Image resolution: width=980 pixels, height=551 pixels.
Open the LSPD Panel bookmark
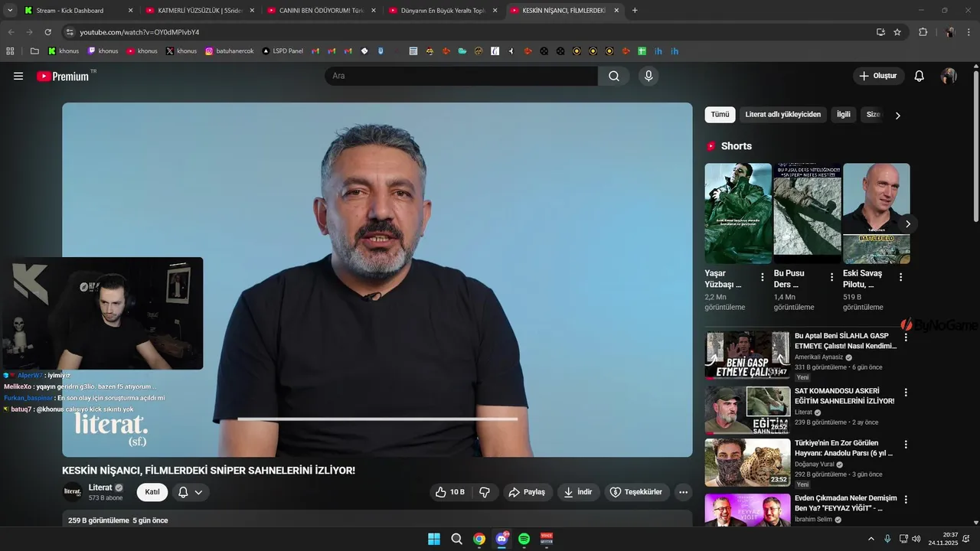click(282, 51)
